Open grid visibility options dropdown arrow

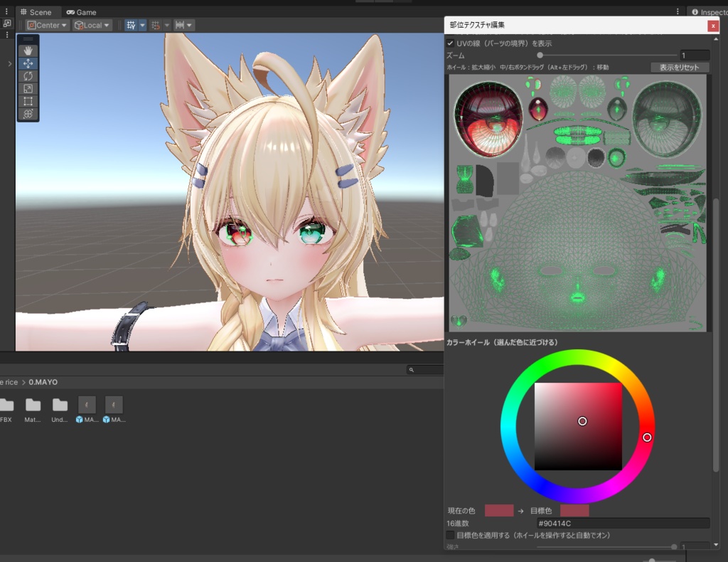click(x=142, y=25)
